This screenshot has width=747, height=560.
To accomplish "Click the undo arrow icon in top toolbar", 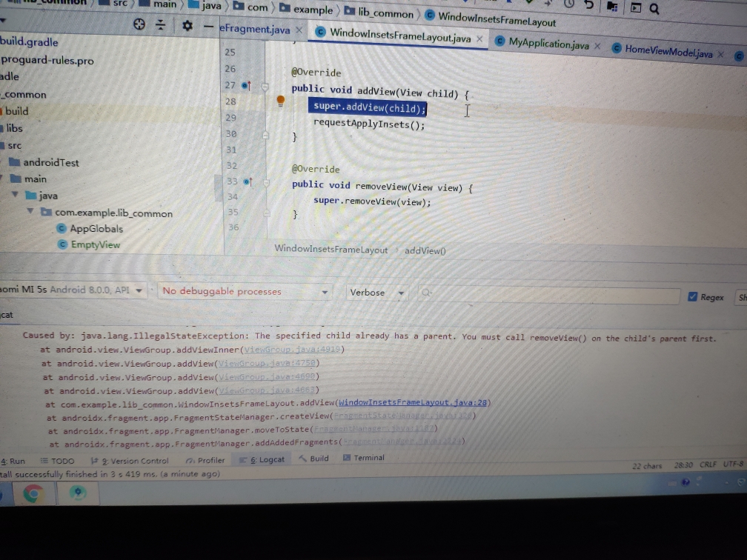I will coord(589,5).
